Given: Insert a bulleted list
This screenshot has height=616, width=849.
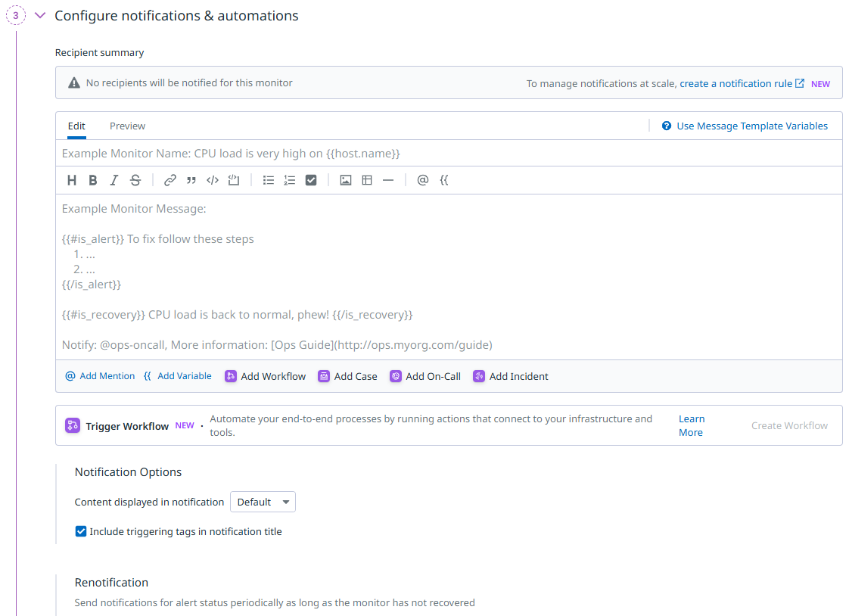Looking at the screenshot, I should [269, 180].
